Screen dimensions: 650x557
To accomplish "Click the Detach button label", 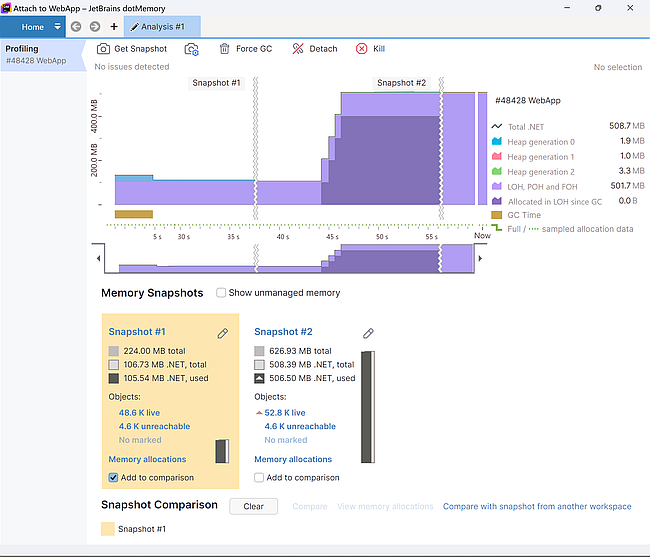I will coord(323,49).
